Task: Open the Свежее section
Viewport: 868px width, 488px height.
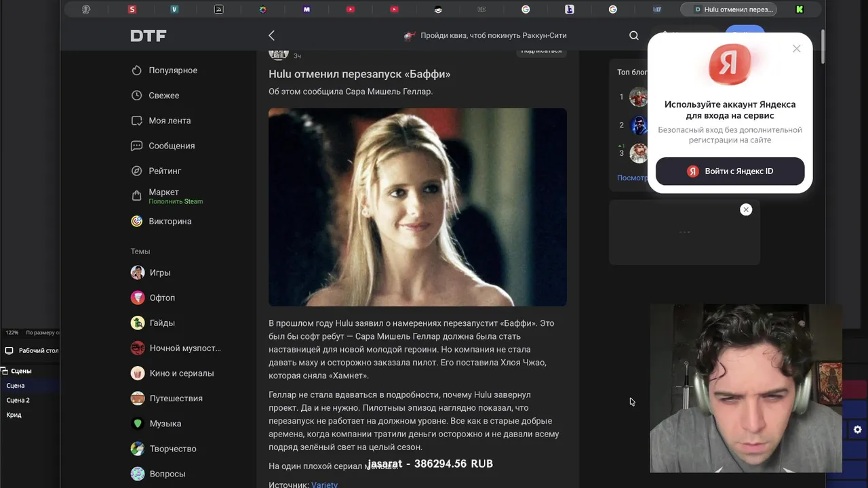Action: [x=164, y=96]
